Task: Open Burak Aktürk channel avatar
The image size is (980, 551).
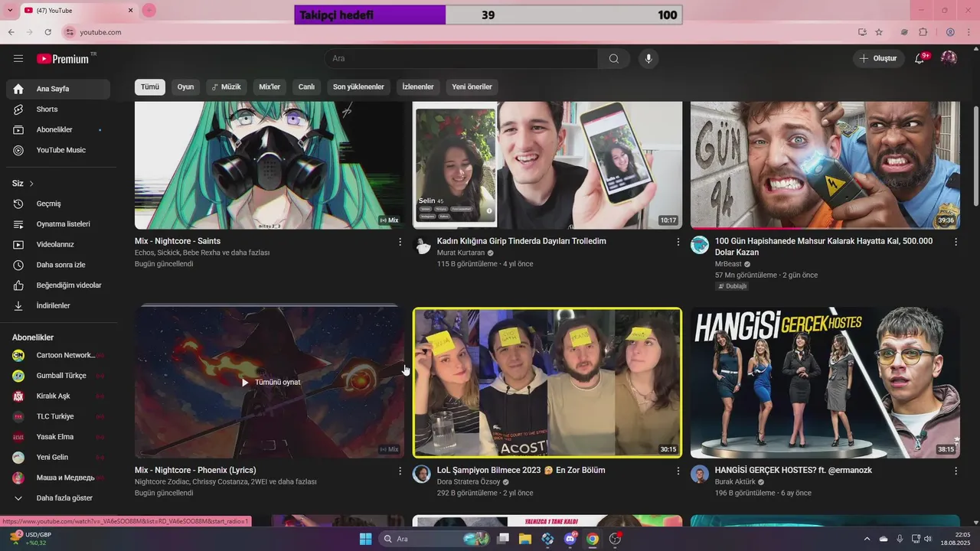Action: click(x=700, y=474)
